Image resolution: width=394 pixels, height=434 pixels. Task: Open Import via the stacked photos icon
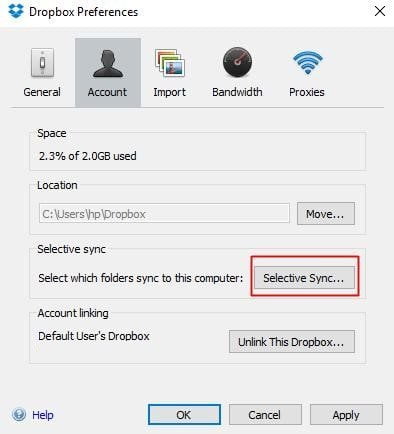170,63
